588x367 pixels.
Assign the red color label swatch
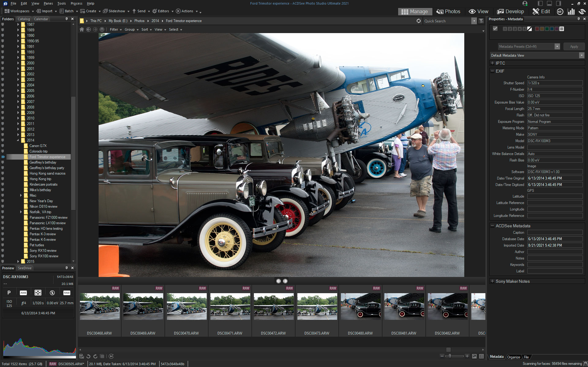(537, 28)
